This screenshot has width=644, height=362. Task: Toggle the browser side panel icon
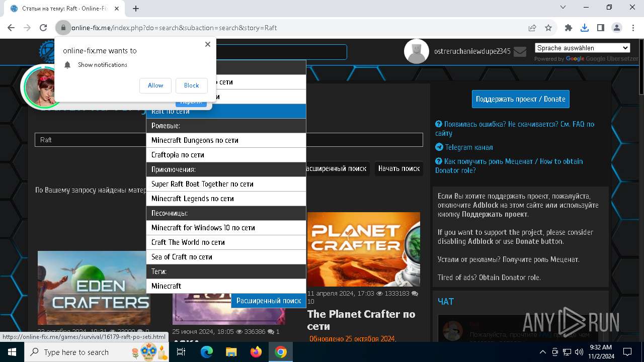click(x=601, y=28)
